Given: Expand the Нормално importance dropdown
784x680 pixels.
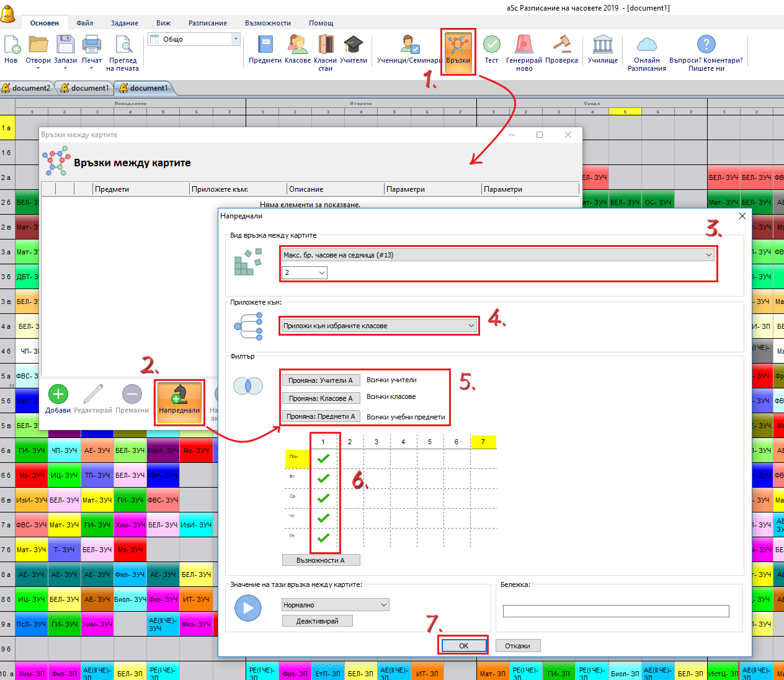Looking at the screenshot, I should tap(384, 605).
